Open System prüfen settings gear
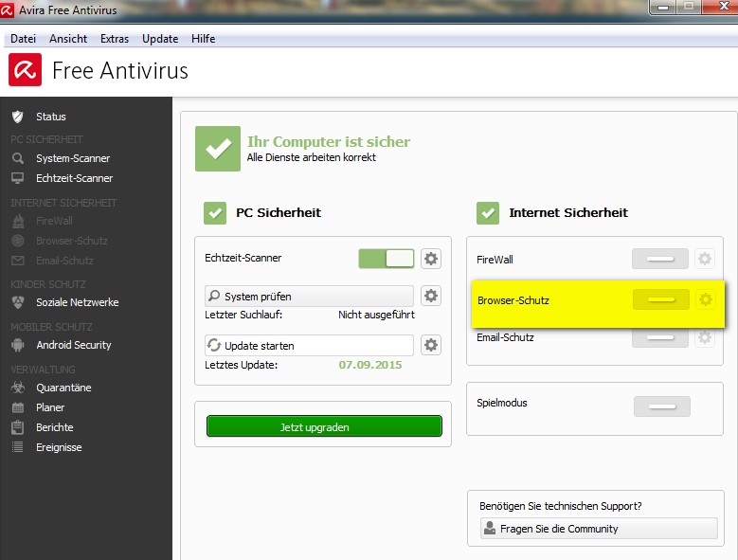The width and height of the screenshot is (738, 560). (431, 296)
